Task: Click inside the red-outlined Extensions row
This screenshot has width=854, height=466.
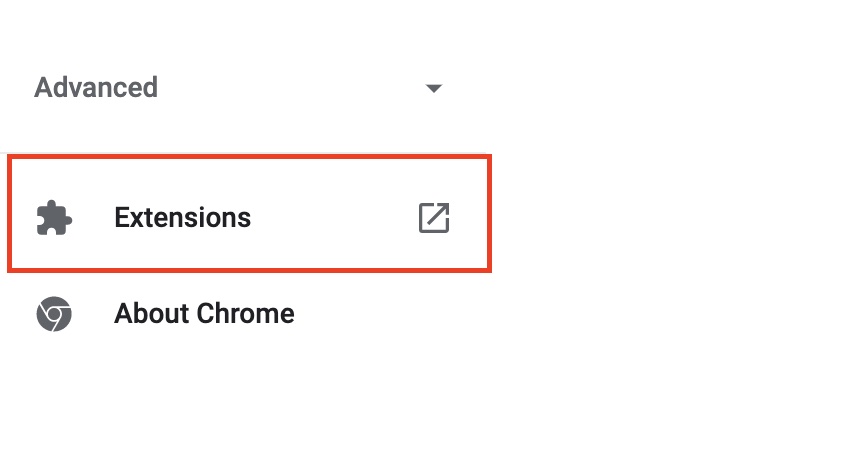Action: (x=249, y=213)
